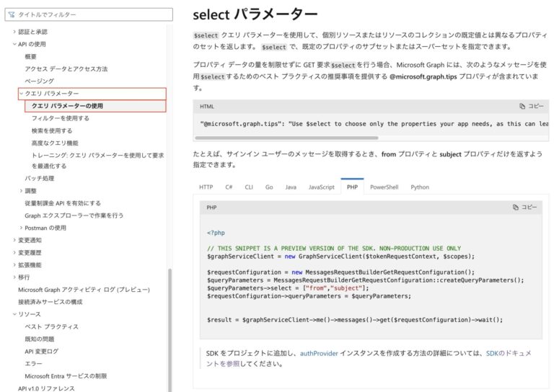
Task: Collapse the リソース section
Action: pos(14,314)
